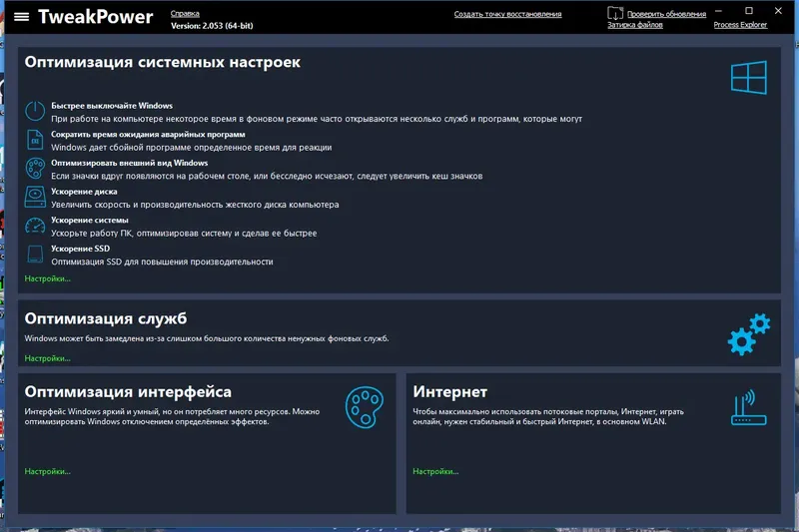
Task: Click Оптимизация интерфейса heading
Action: (x=128, y=392)
